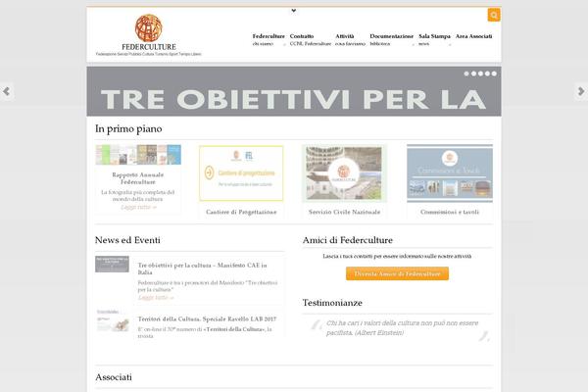Viewport: 588px width, 392px height.
Task: Open Tre obiettivi per la cultura article
Action: (203, 269)
